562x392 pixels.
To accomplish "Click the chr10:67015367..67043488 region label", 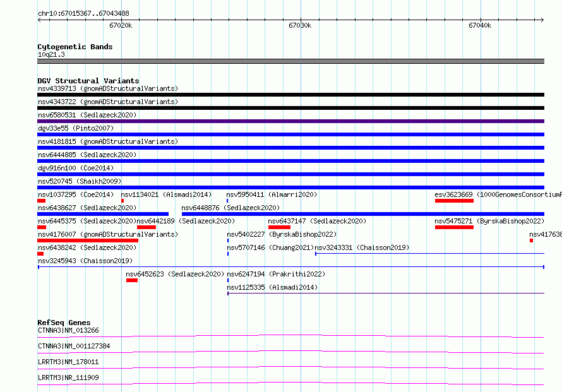I will [83, 14].
